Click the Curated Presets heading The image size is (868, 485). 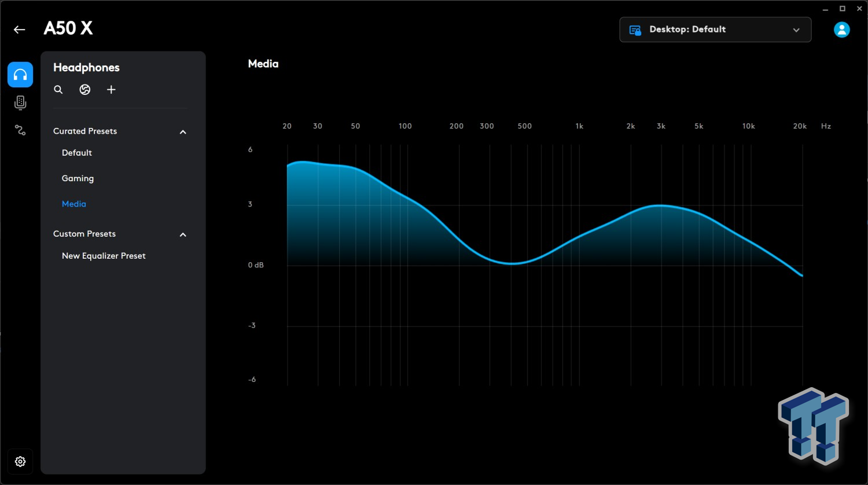click(85, 131)
